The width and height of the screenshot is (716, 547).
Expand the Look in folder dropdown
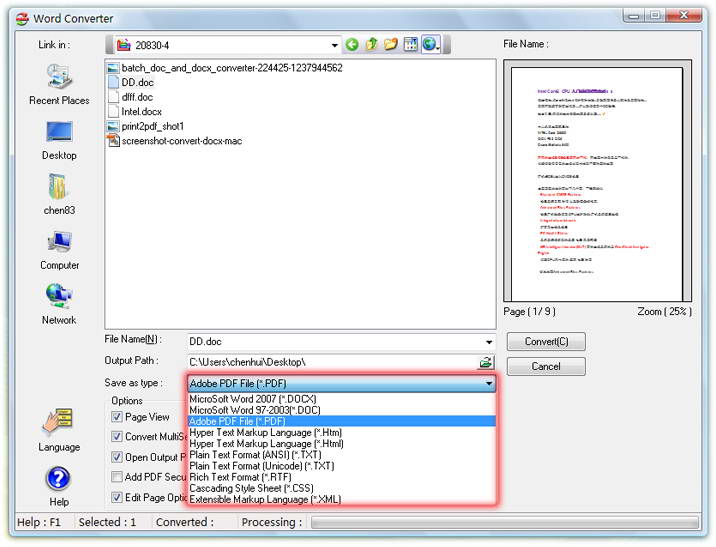point(335,45)
